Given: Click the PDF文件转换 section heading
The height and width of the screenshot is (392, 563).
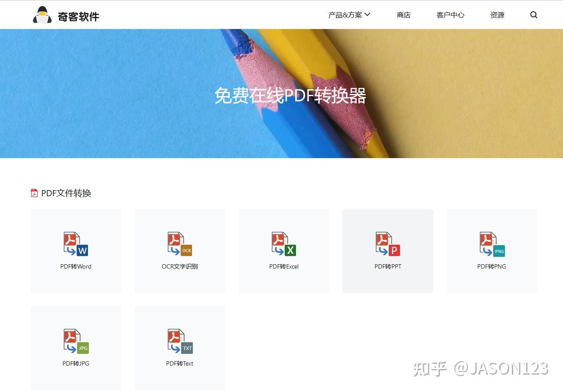Looking at the screenshot, I should (x=66, y=193).
